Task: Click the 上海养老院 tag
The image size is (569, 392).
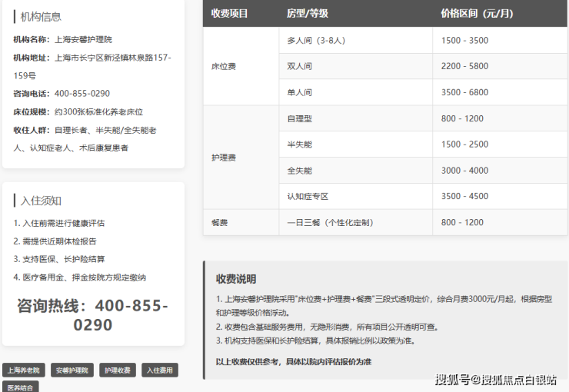Action: 24,370
